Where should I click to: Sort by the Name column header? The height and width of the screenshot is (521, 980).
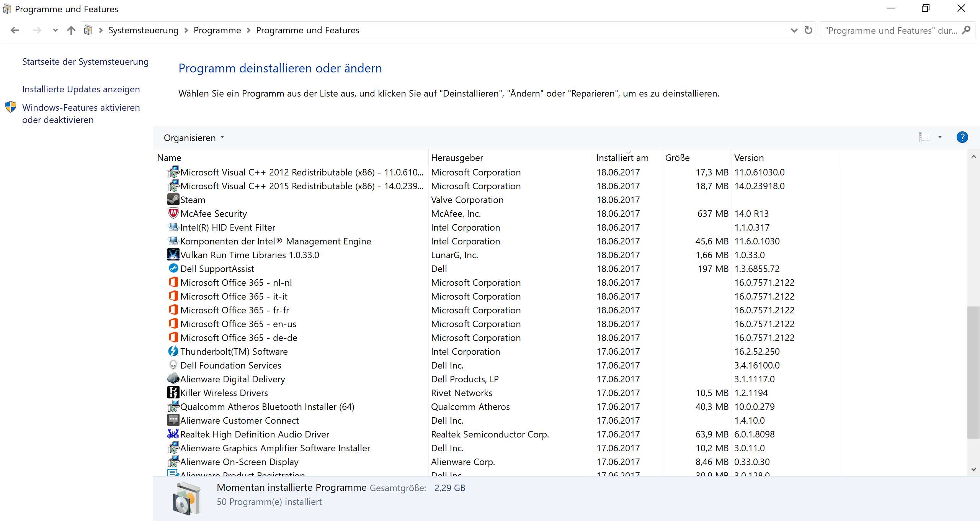click(292, 157)
